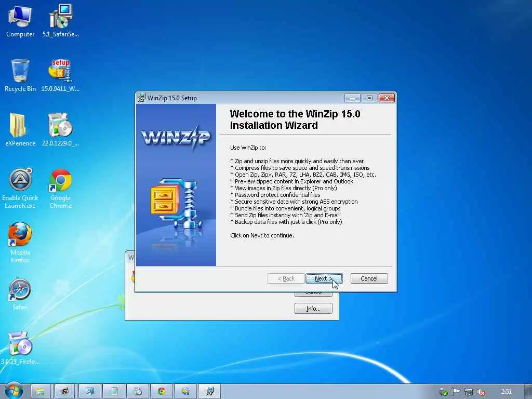Click 'Send Zip files instantly' line
The width and height of the screenshot is (532, 399).
(x=285, y=215)
